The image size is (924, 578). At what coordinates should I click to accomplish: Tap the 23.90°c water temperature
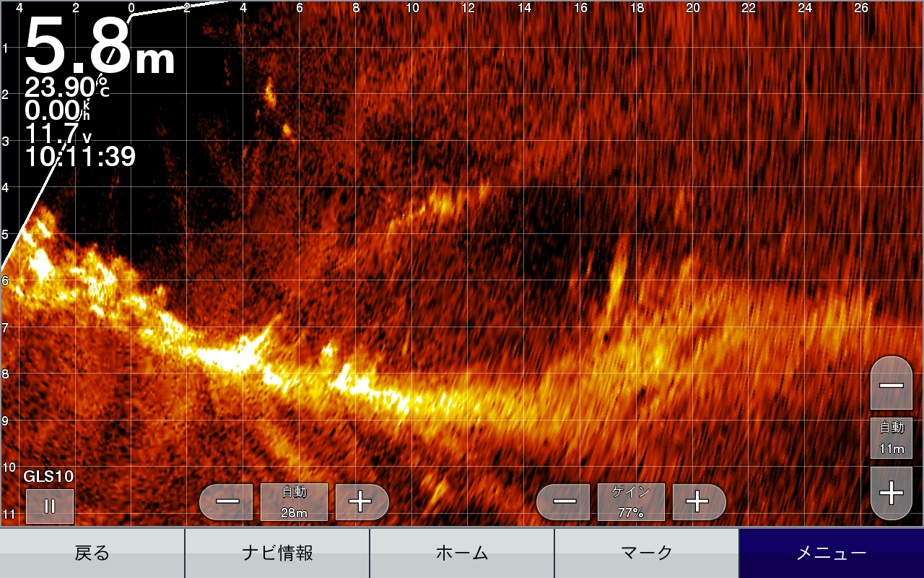[x=67, y=87]
